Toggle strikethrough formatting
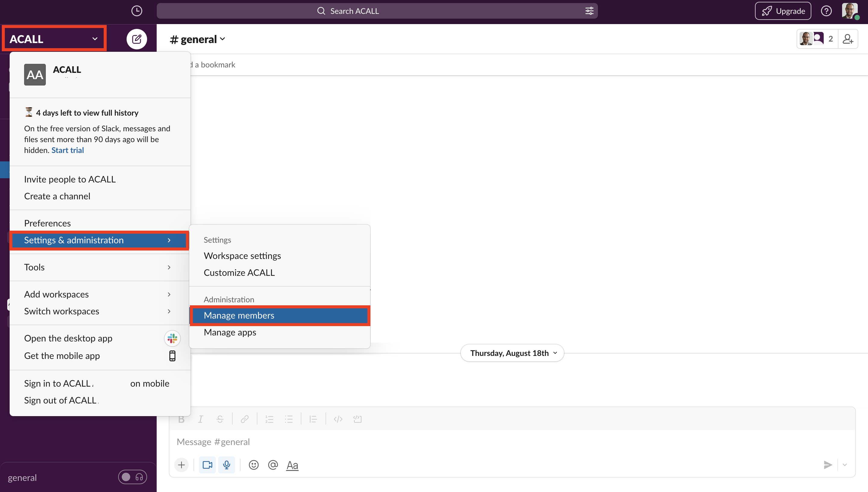Screen dimensions: 868x492 click(220, 419)
